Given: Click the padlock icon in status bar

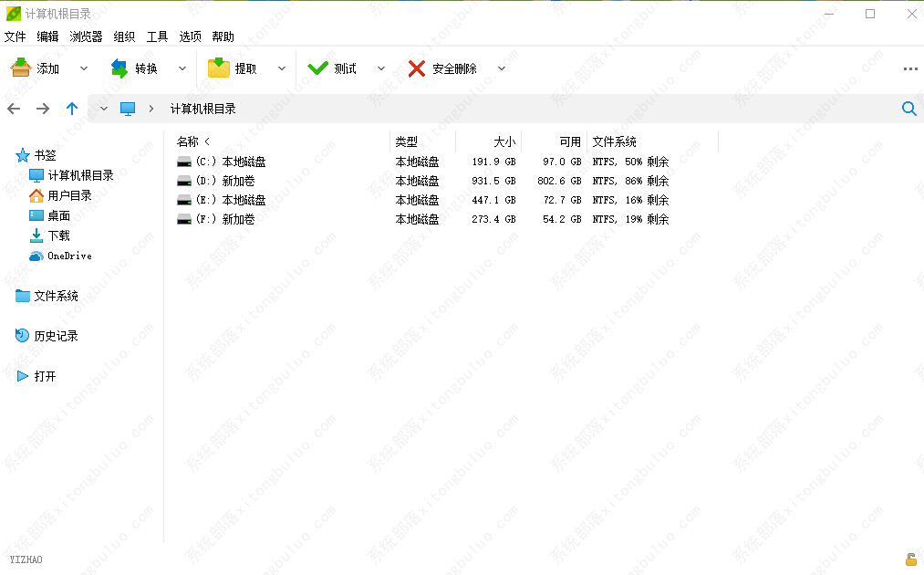Looking at the screenshot, I should point(911,559).
